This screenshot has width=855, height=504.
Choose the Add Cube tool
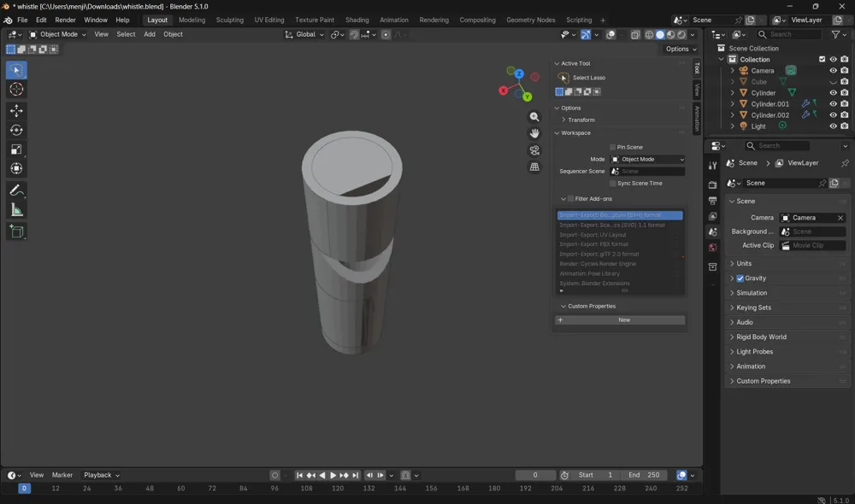click(16, 231)
